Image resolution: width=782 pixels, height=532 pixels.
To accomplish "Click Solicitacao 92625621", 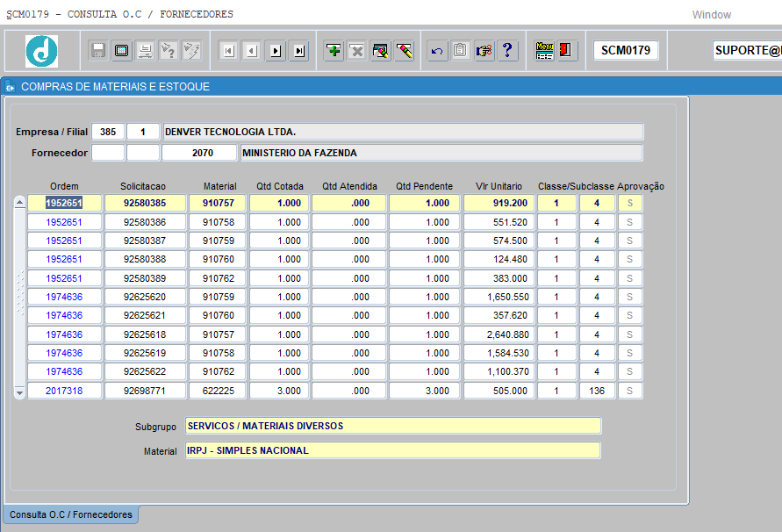I will (145, 315).
